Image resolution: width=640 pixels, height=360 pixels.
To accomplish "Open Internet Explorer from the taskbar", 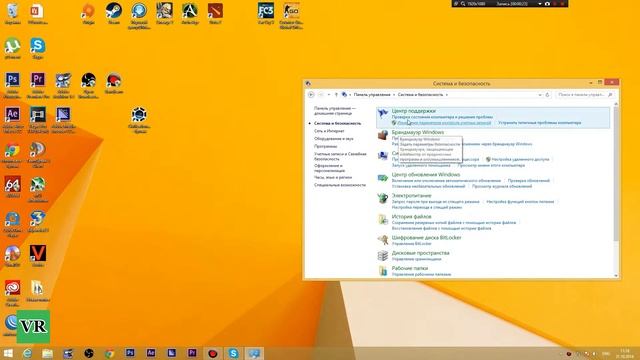I will (27, 353).
